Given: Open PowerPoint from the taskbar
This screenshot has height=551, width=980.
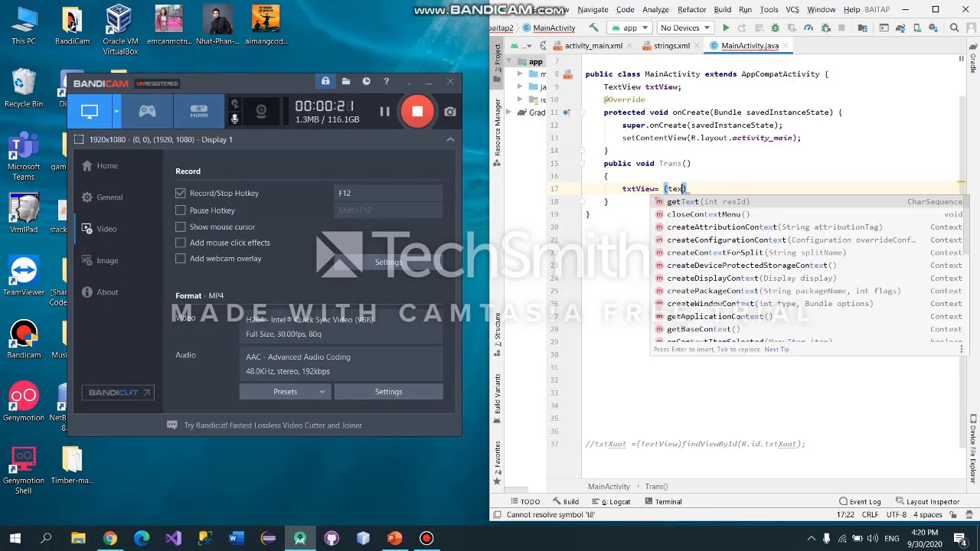Looking at the screenshot, I should (394, 539).
